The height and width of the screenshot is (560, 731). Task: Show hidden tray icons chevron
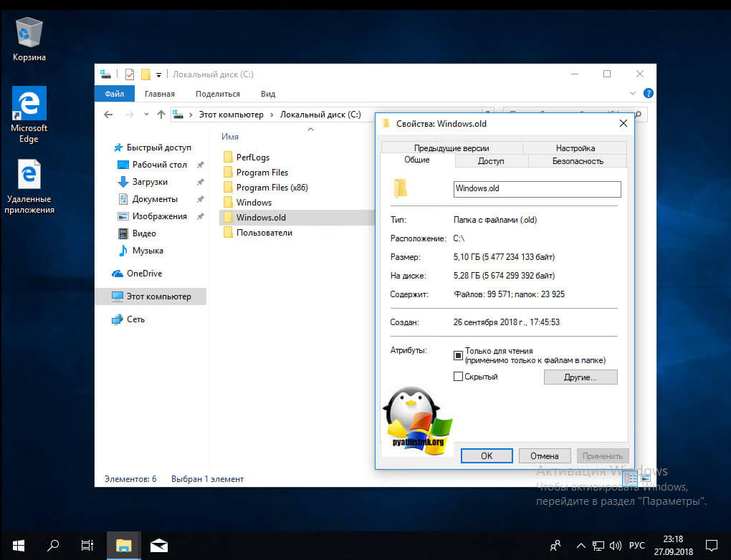pyautogui.click(x=581, y=546)
